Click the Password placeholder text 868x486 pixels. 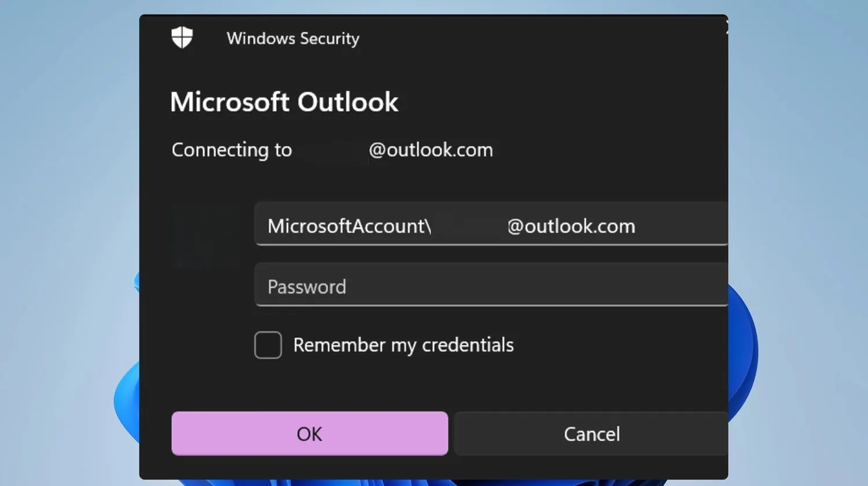click(x=307, y=287)
